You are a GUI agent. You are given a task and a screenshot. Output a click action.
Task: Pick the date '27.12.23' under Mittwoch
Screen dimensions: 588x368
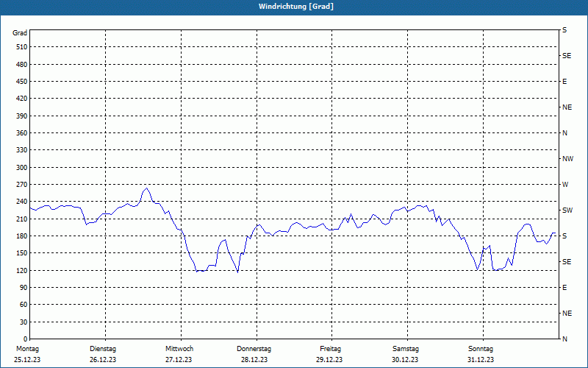(x=179, y=360)
